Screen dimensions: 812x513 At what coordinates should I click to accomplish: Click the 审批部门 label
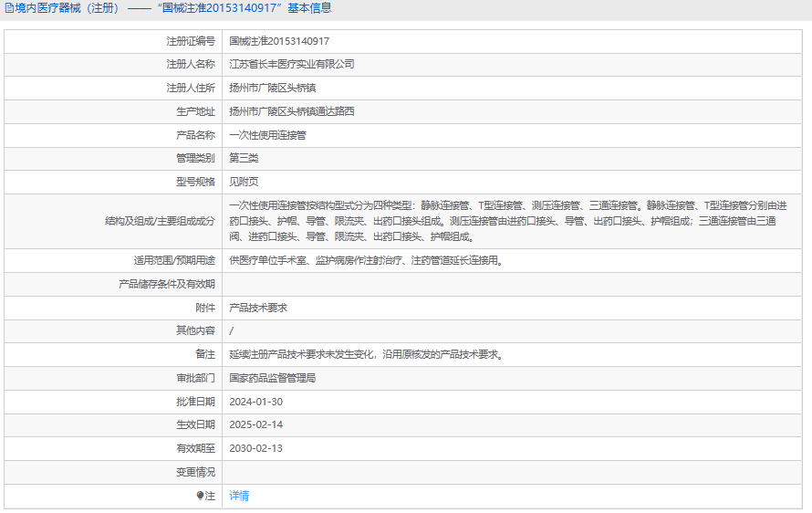point(195,378)
